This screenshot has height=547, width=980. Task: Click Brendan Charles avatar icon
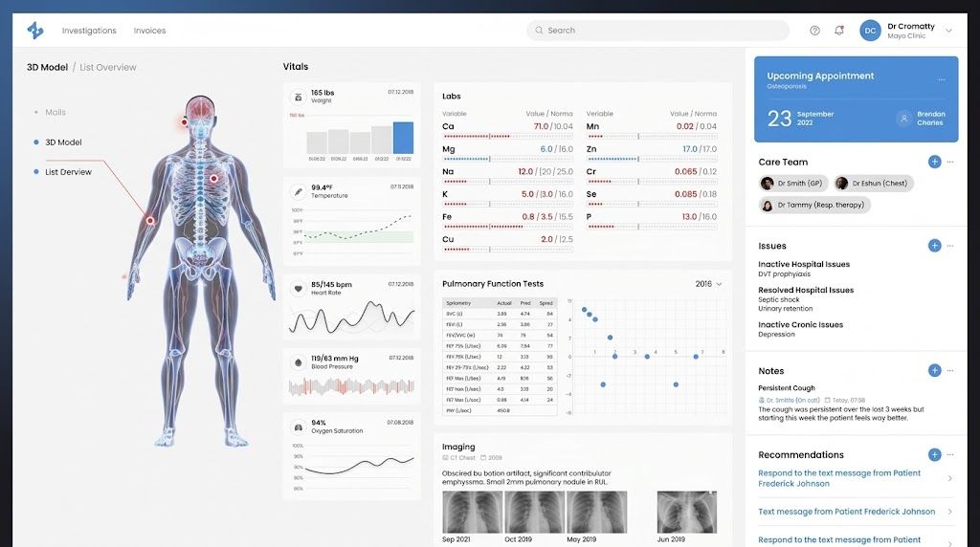(x=903, y=118)
